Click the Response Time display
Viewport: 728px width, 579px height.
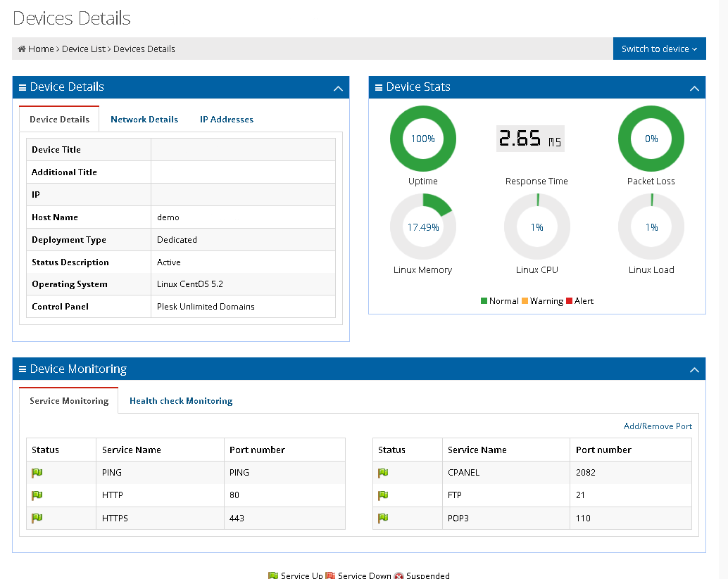tap(530, 139)
